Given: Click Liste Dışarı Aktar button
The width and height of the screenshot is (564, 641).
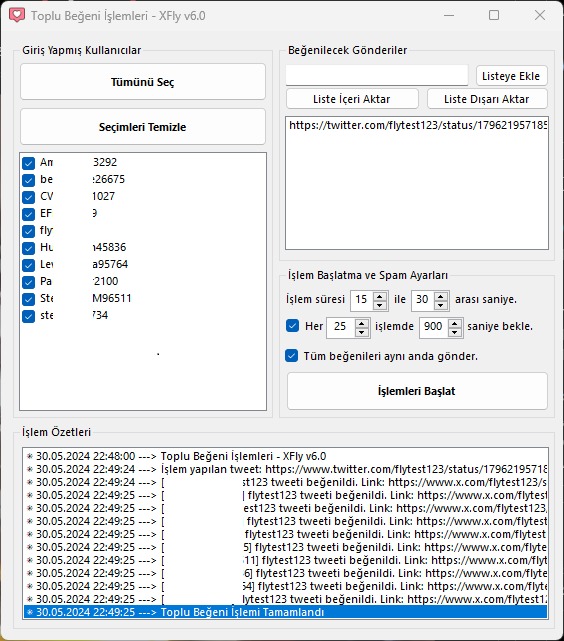Looking at the screenshot, I should (x=487, y=99).
